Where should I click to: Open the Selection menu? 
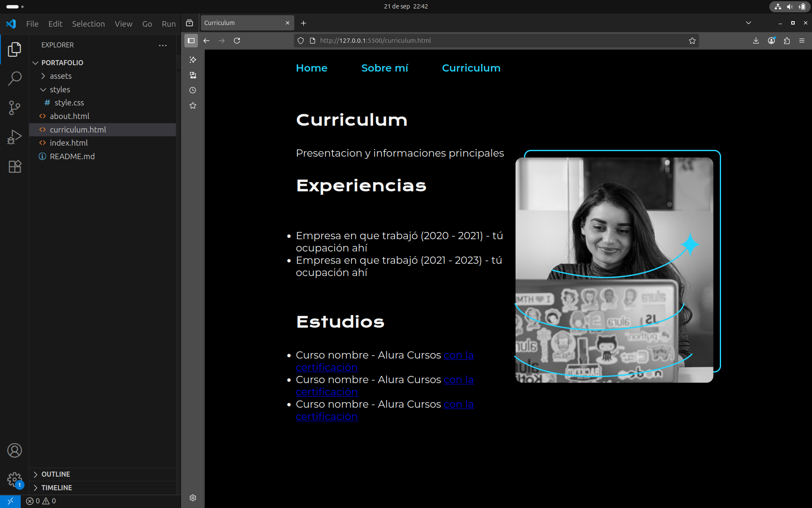(88, 24)
